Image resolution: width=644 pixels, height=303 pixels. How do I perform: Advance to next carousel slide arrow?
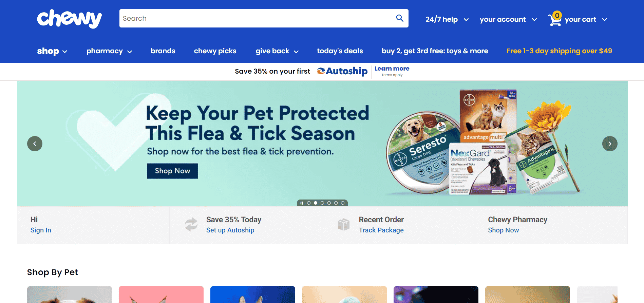point(610,144)
